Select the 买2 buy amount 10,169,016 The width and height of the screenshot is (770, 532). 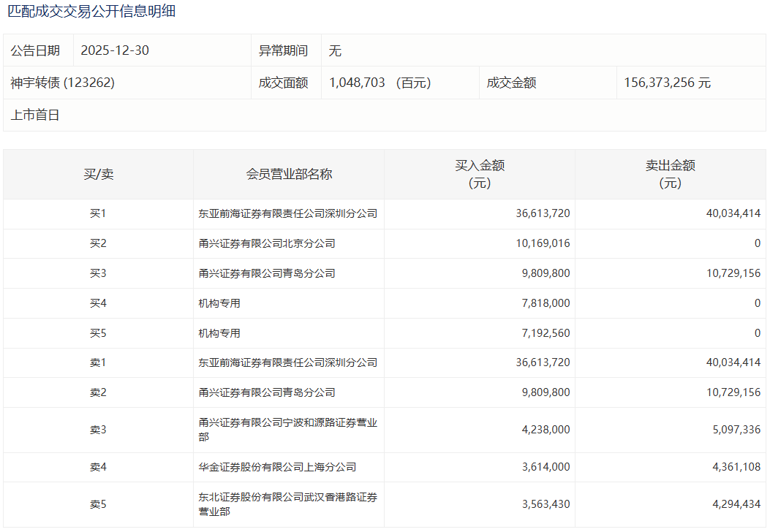pos(543,243)
